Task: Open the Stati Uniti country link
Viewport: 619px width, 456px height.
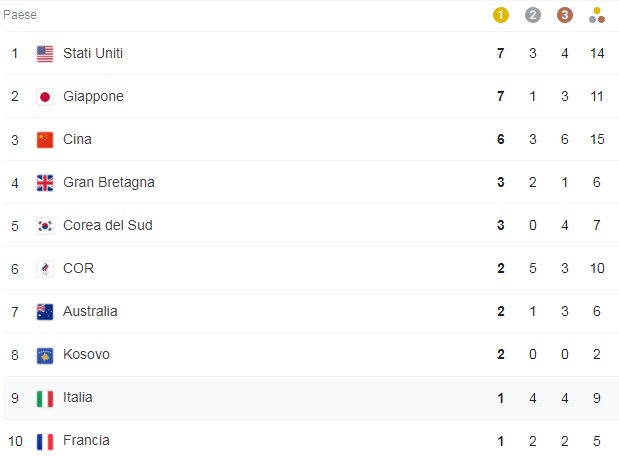Action: click(93, 53)
